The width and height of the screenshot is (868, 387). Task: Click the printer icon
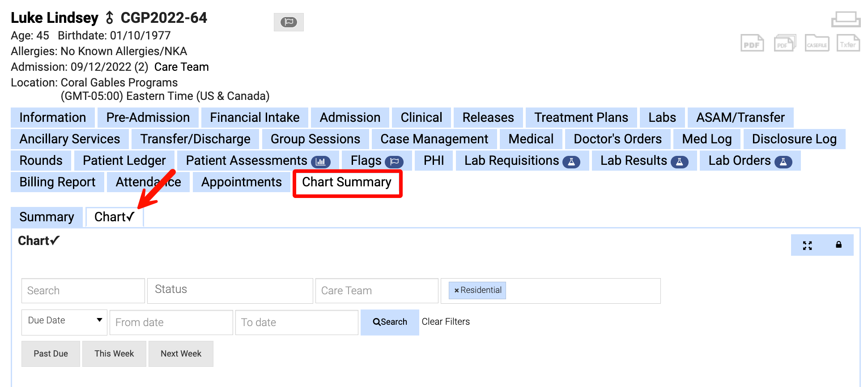[846, 19]
